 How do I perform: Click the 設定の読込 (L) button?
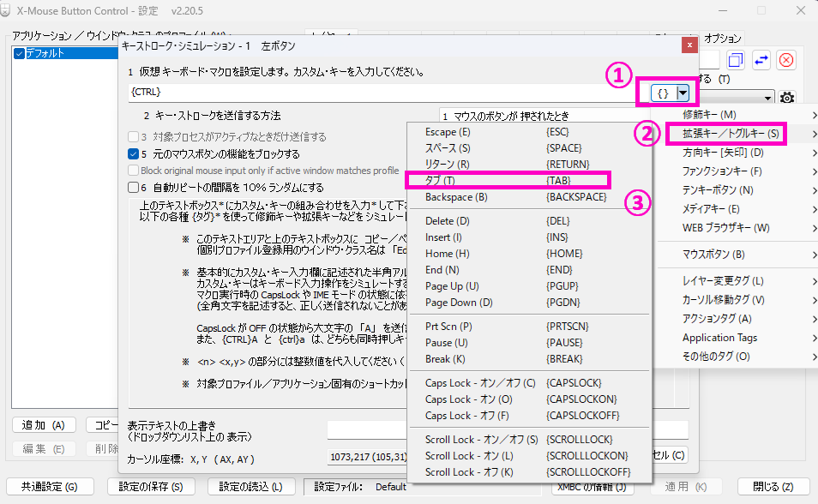[x=251, y=487]
